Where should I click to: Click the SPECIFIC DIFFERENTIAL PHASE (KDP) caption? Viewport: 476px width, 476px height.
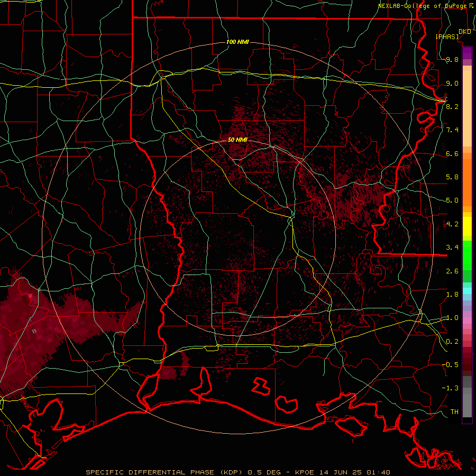[165, 472]
